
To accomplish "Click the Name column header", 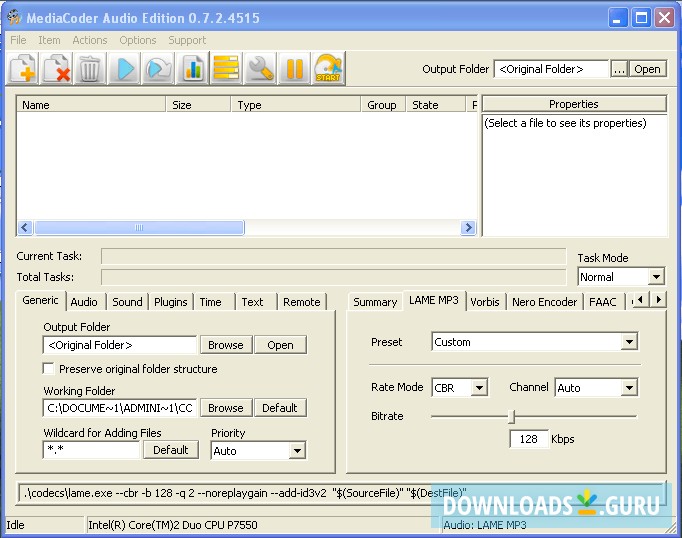I will click(x=91, y=105).
